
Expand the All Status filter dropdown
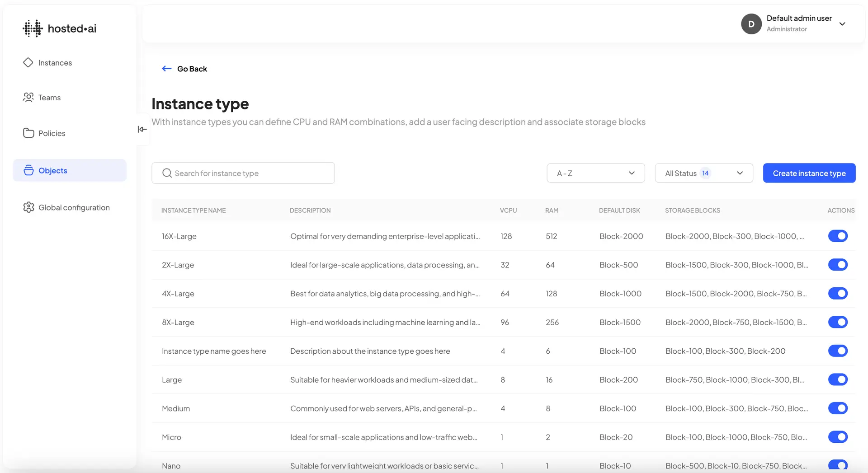[703, 173]
